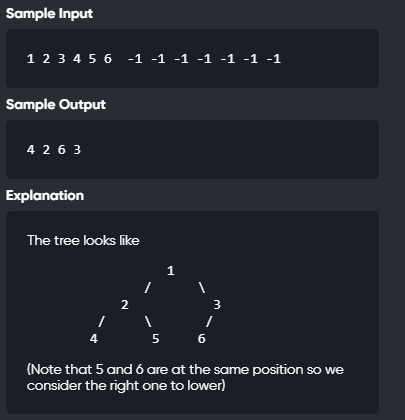Select root node 1 in the tree diagram
The image size is (405, 420).
[171, 271]
